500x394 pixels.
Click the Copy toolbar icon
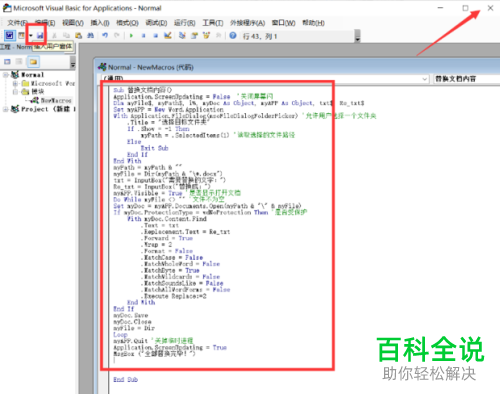(x=66, y=35)
